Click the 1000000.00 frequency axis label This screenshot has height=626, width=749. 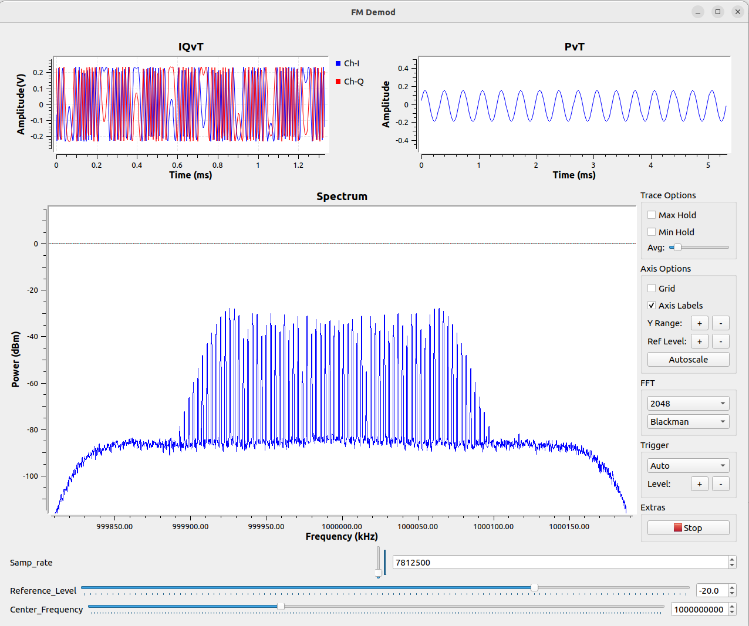342,526
